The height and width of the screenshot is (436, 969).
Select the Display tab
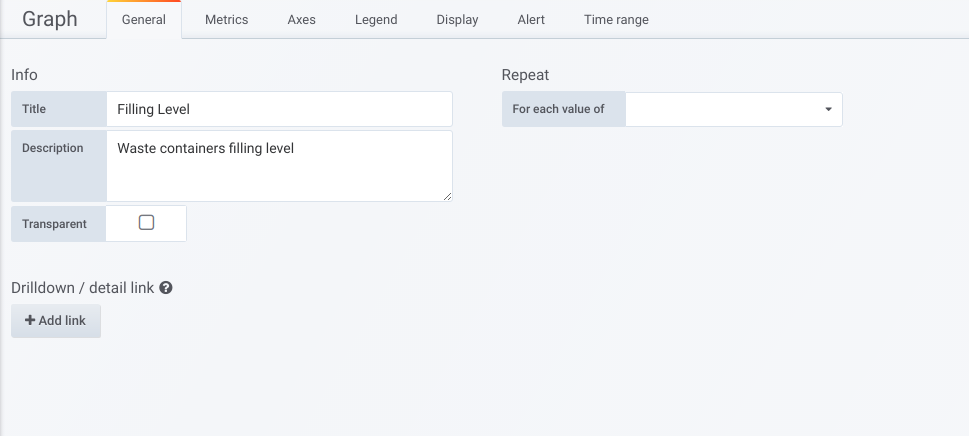click(x=457, y=20)
